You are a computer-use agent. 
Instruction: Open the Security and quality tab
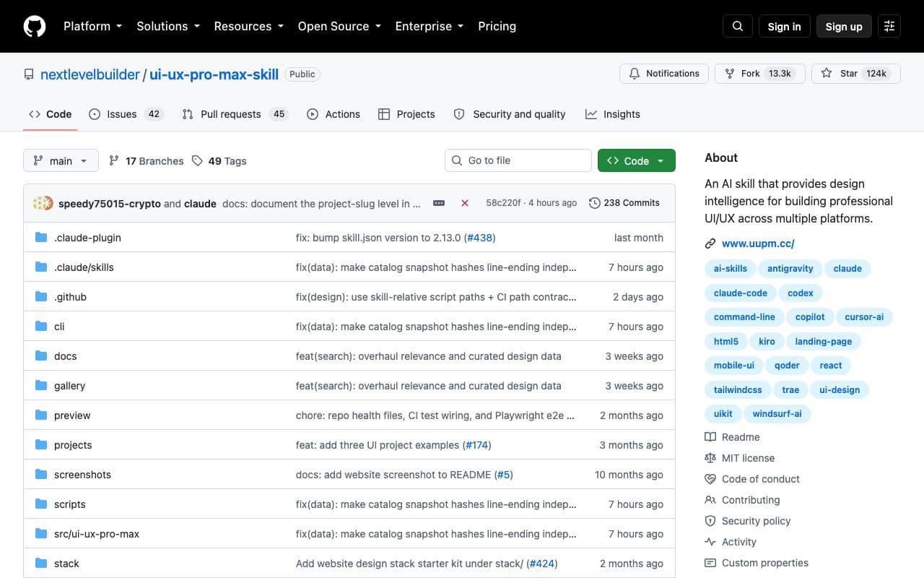(510, 114)
